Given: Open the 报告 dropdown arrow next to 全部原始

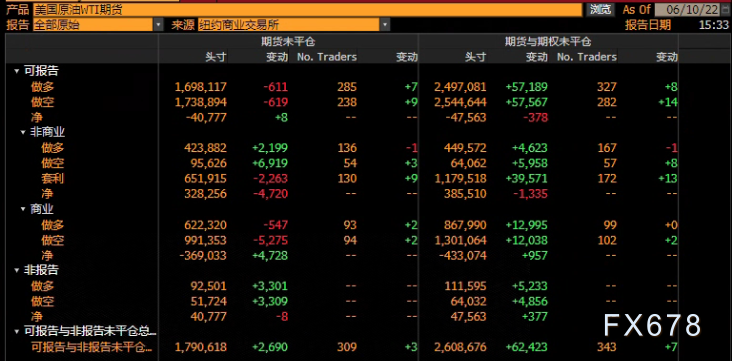Looking at the screenshot, I should (159, 24).
